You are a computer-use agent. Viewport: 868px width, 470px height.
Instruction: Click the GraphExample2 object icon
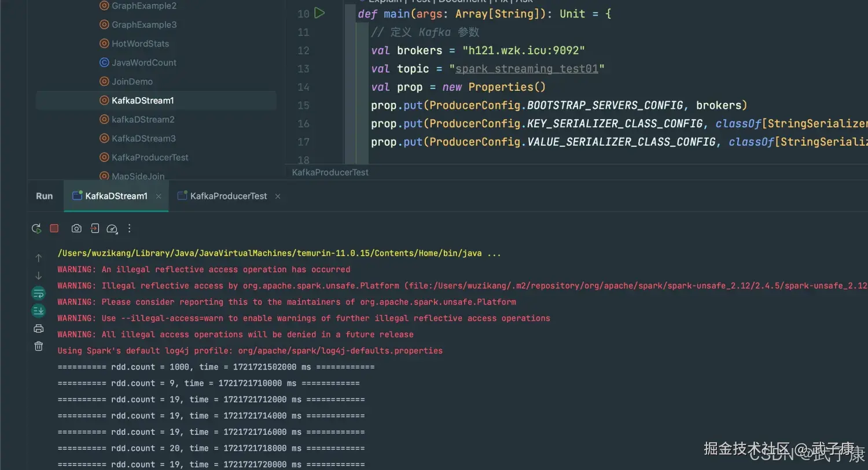(104, 6)
